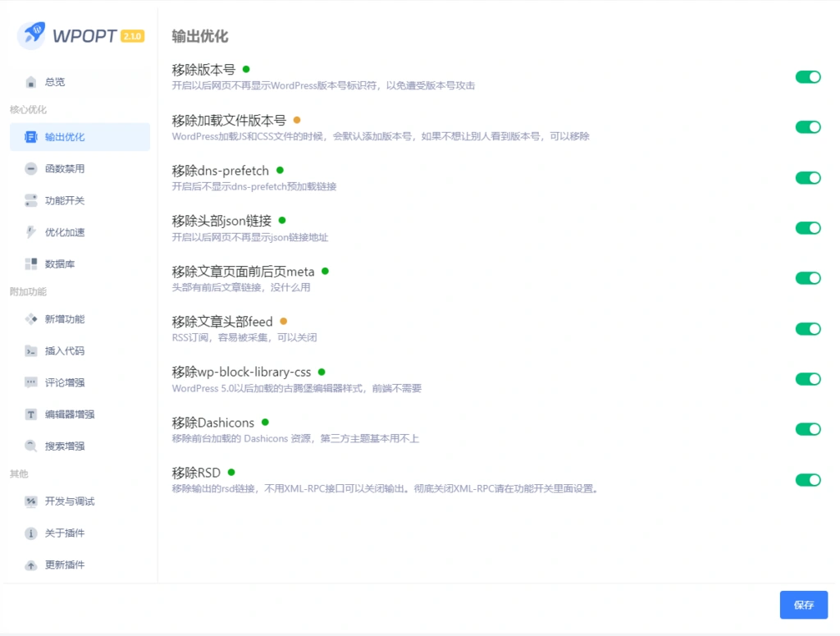Toggle the 移除头部json链接 switch
The width and height of the screenshot is (840, 636).
tap(808, 228)
